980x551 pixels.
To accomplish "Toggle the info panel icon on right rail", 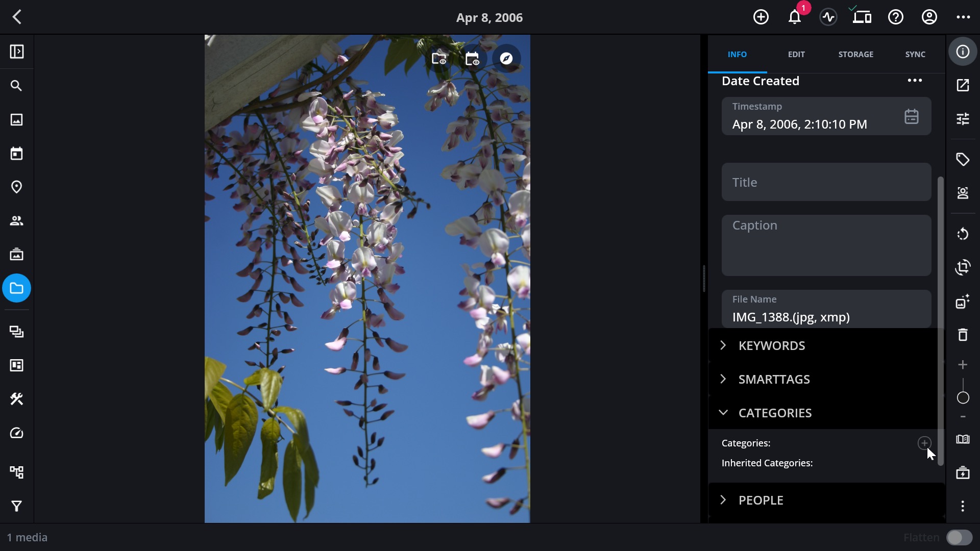I will [x=963, y=52].
